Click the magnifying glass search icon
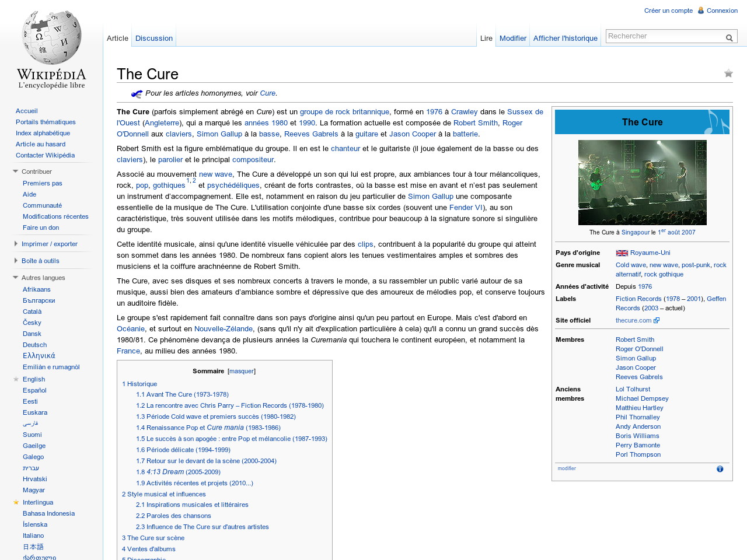Image resolution: width=747 pixels, height=560 pixels. pyautogui.click(x=729, y=38)
